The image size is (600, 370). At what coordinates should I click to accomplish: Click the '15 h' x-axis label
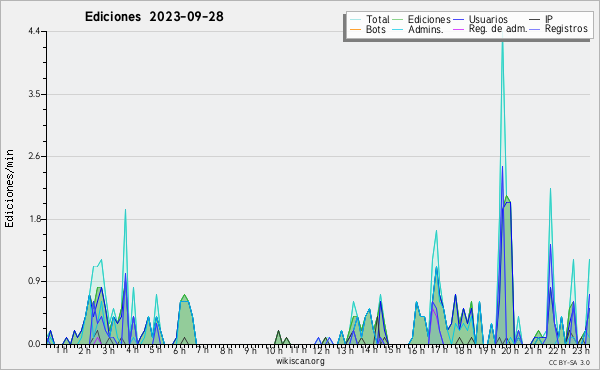point(392,350)
